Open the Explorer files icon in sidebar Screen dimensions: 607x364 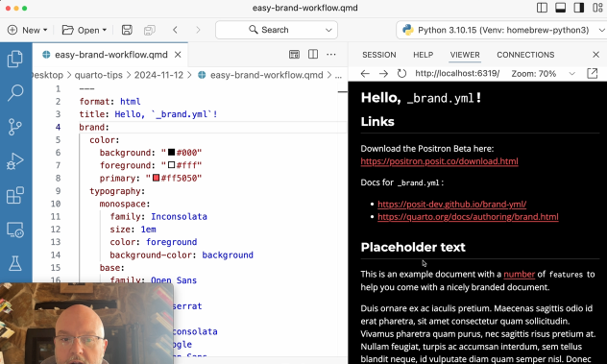[15, 59]
